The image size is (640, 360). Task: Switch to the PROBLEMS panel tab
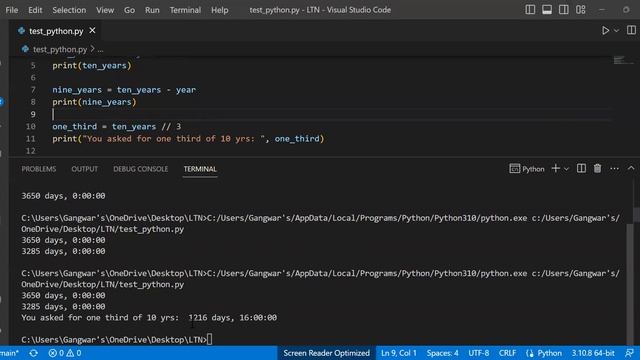[39, 169]
